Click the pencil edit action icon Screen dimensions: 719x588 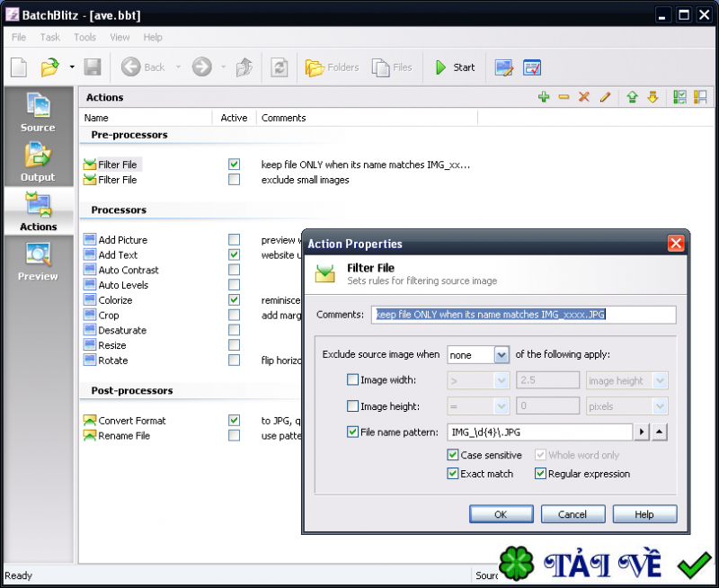605,97
